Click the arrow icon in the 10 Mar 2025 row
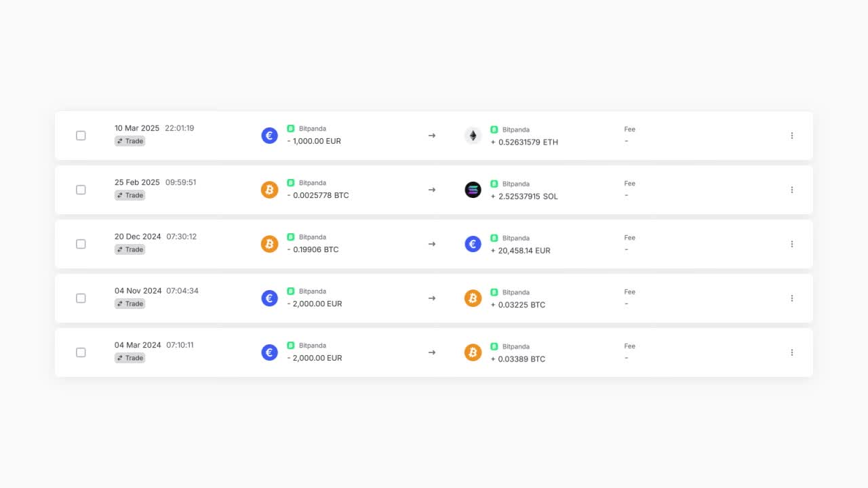This screenshot has width=868, height=488. (432, 136)
